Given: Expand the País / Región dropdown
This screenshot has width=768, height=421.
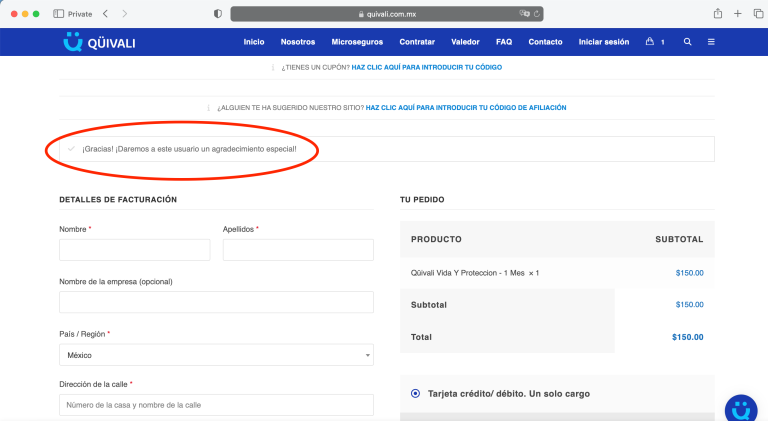Looking at the screenshot, I should coord(216,355).
